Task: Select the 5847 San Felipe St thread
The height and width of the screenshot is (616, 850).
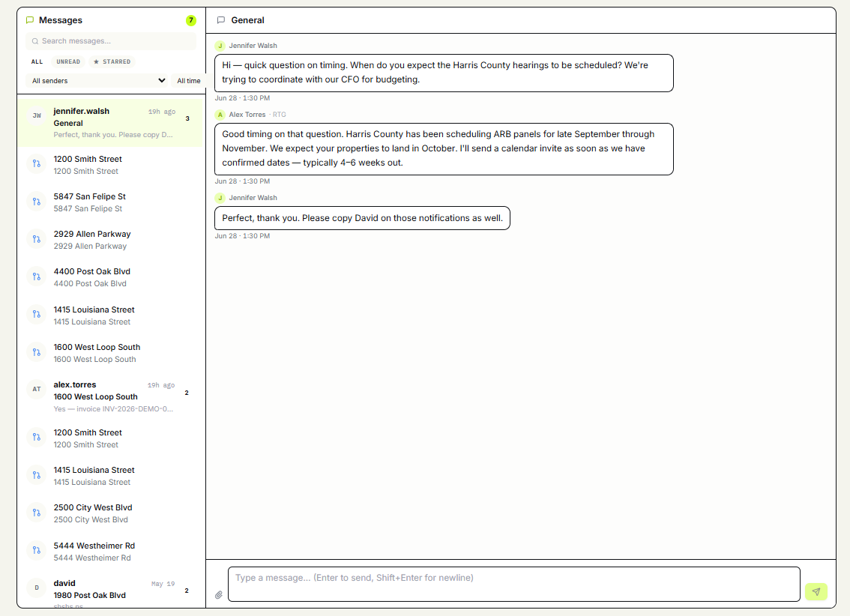Action: click(110, 202)
